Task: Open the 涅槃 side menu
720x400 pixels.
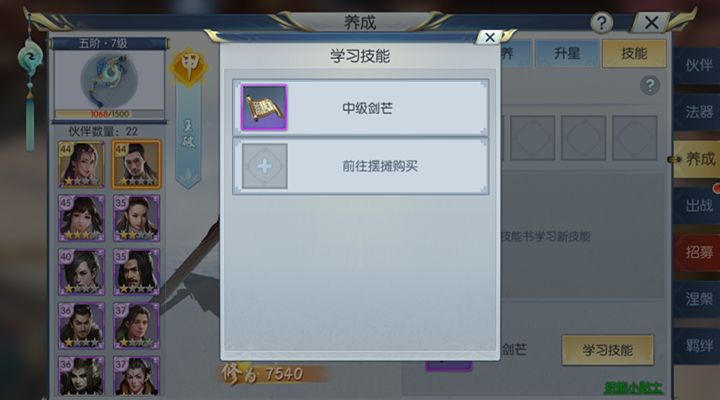Action: pos(698,299)
